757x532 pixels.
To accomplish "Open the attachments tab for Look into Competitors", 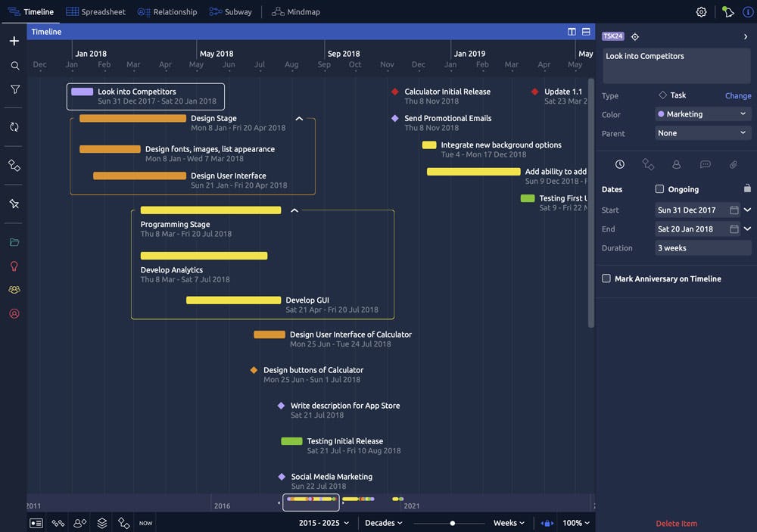I will pos(733,163).
